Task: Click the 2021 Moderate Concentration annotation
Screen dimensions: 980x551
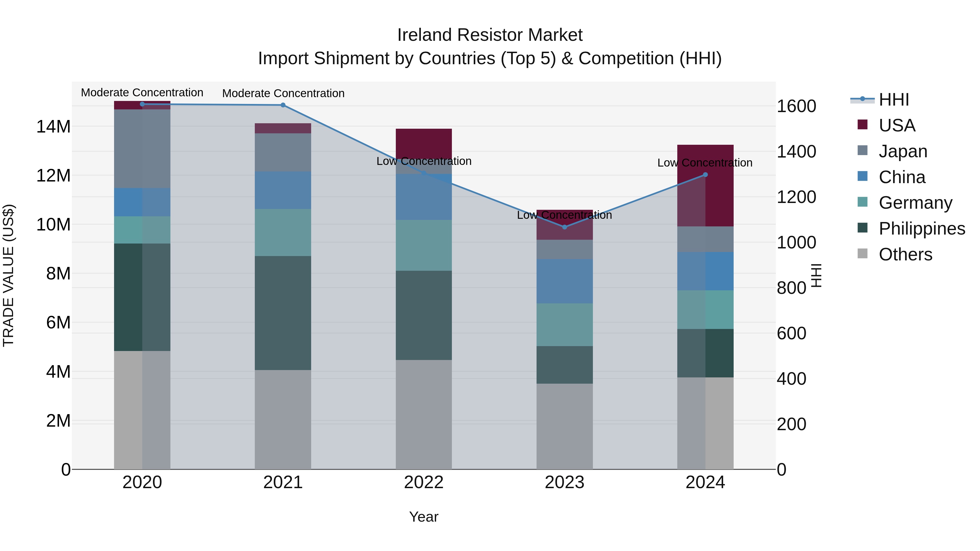Action: pyautogui.click(x=283, y=94)
